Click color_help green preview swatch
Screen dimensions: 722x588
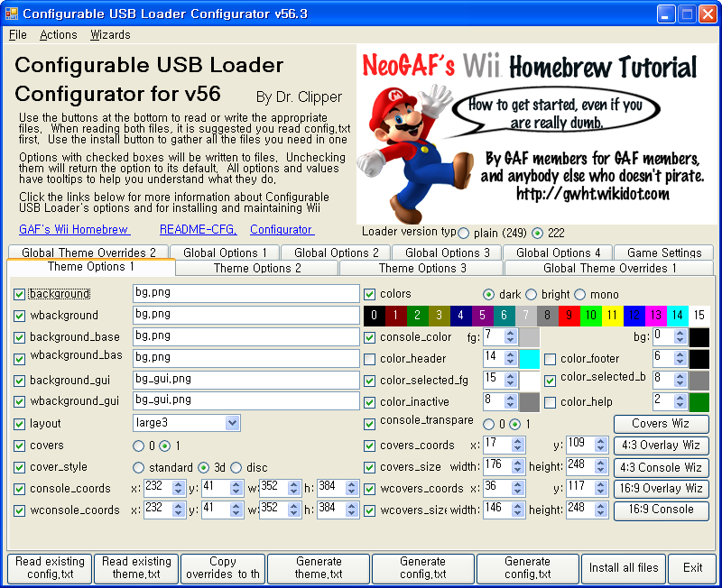(x=699, y=402)
